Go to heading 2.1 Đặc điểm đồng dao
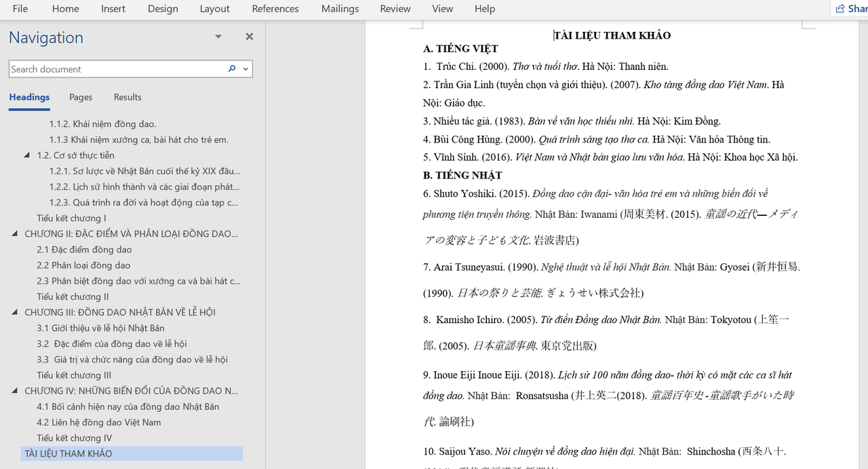Viewport: 868px width, 469px height. [x=84, y=250]
